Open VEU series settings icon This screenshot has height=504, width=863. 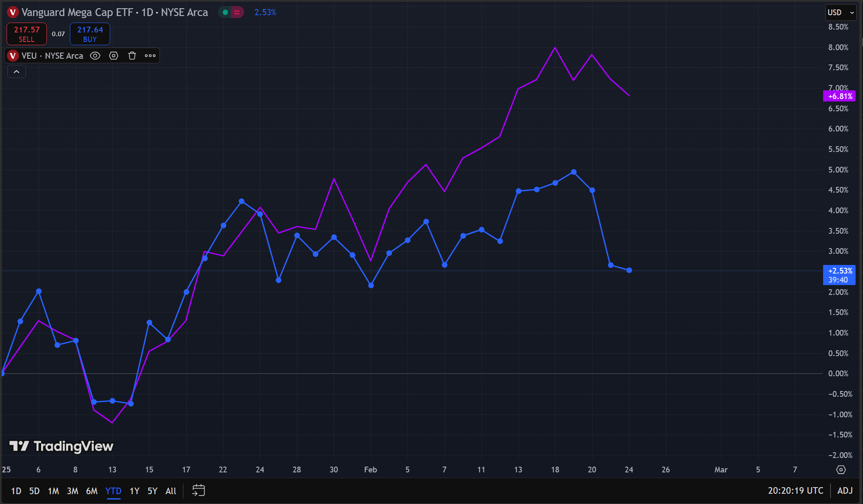(x=114, y=56)
